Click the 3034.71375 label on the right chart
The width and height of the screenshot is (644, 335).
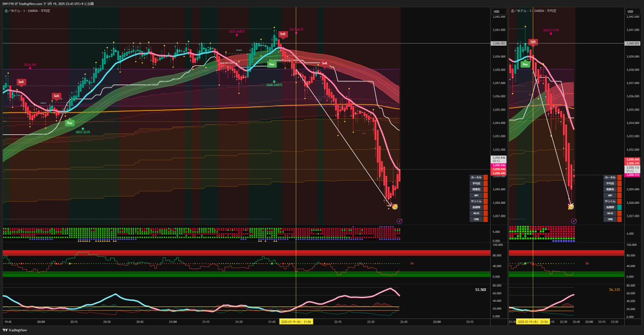tap(551, 31)
